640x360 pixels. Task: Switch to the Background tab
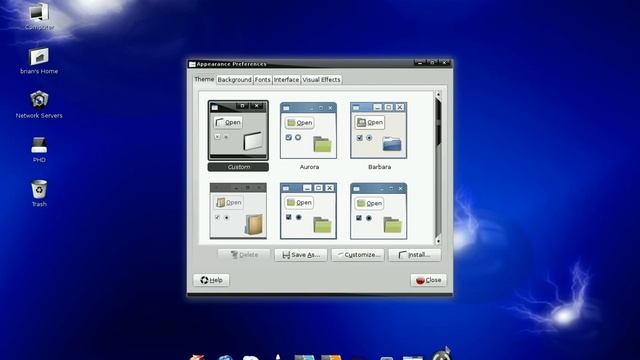(234, 80)
